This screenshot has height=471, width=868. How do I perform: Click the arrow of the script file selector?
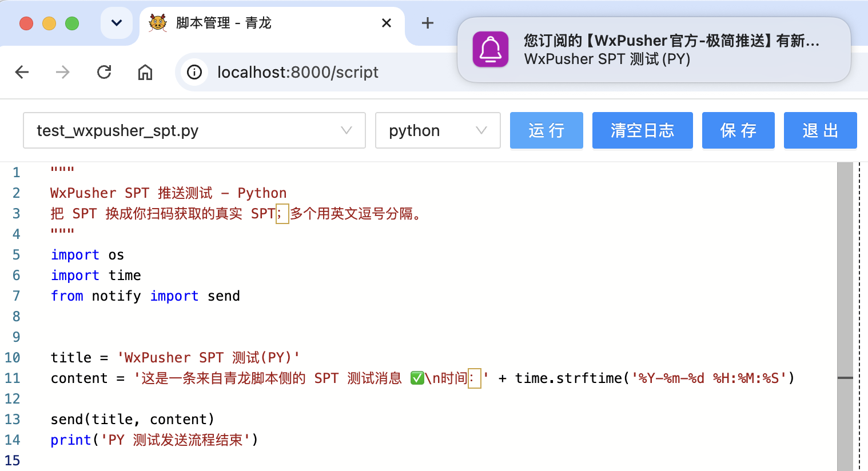tap(347, 130)
